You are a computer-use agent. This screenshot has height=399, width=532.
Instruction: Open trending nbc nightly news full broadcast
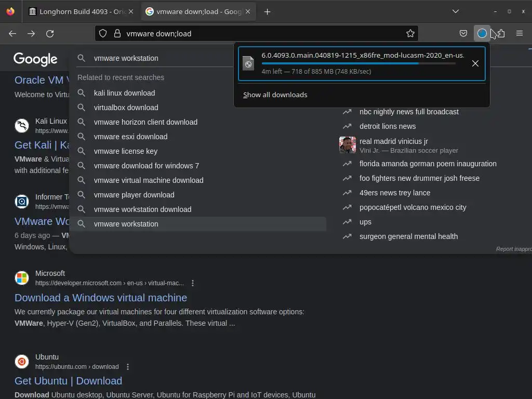pyautogui.click(x=409, y=112)
